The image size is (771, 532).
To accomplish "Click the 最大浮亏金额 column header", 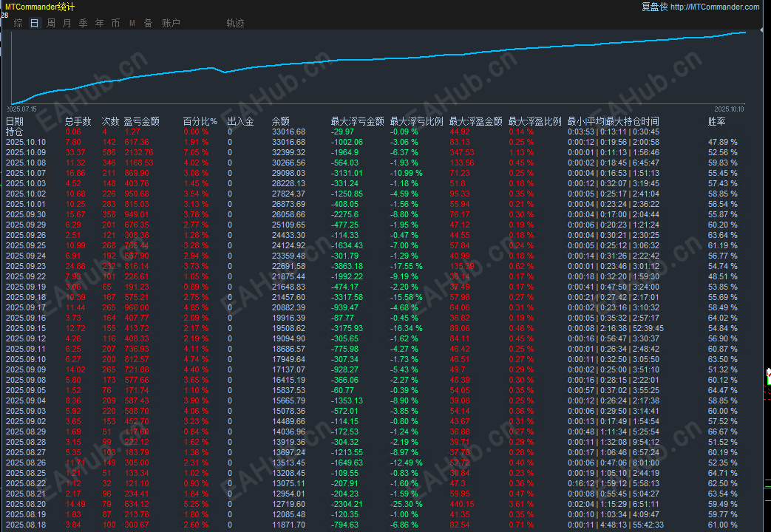I will 358,121.
